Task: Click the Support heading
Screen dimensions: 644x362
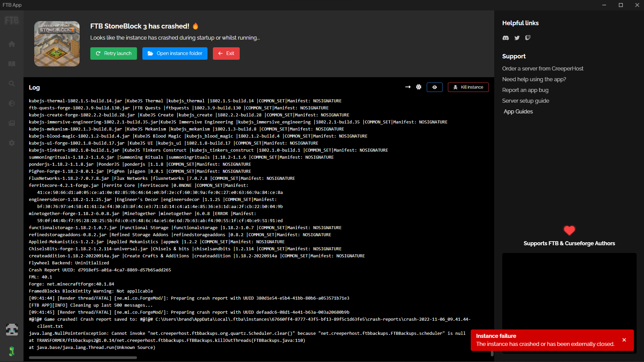Action: [x=514, y=56]
